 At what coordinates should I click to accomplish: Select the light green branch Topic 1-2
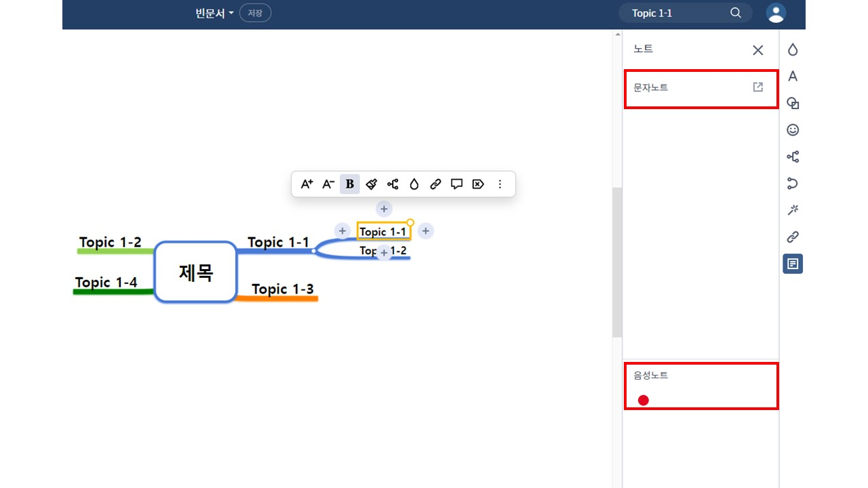110,242
